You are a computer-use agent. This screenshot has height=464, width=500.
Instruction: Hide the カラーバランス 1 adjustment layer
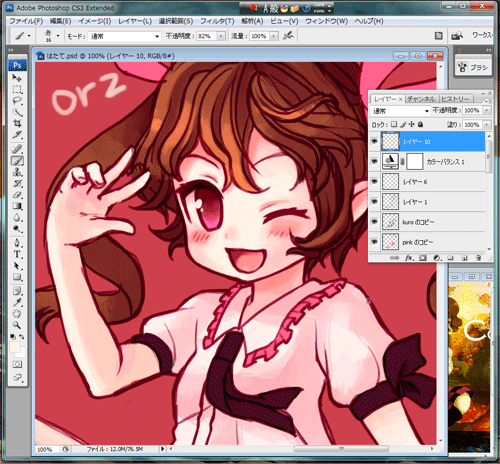[x=375, y=161]
